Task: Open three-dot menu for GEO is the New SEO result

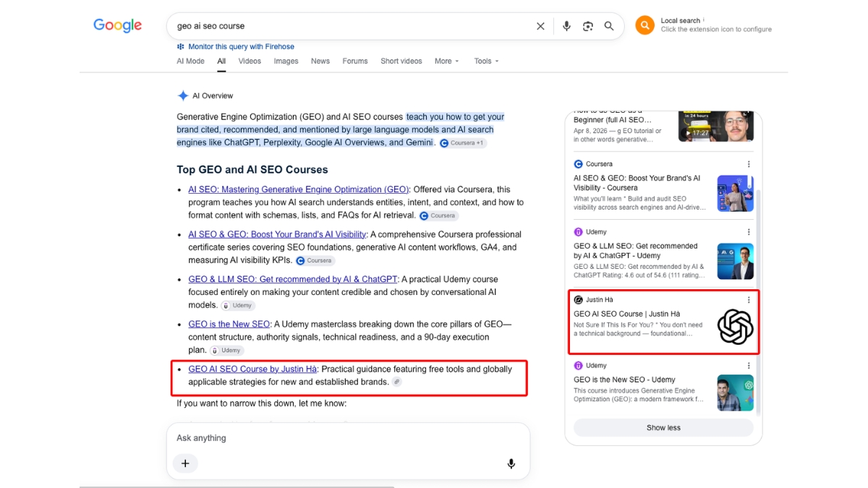Action: (749, 366)
